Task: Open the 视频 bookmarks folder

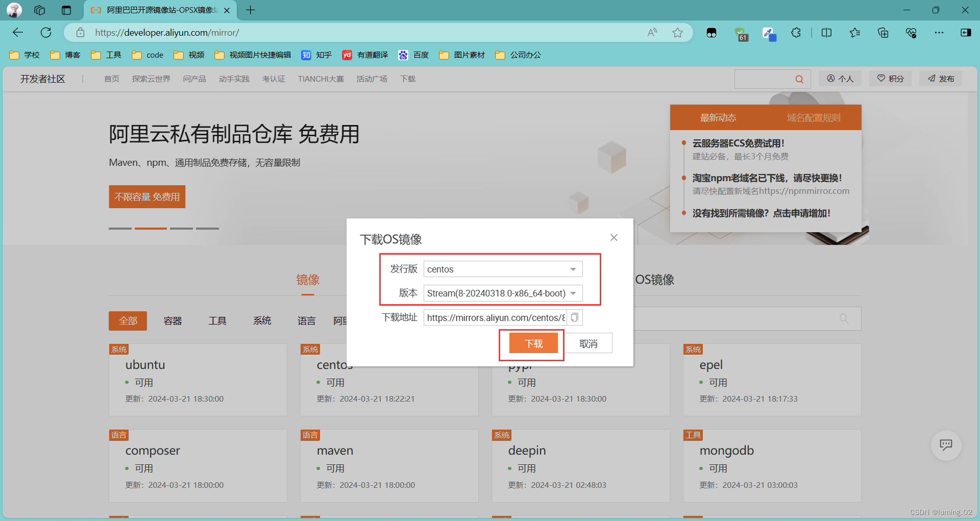Action: click(x=189, y=55)
